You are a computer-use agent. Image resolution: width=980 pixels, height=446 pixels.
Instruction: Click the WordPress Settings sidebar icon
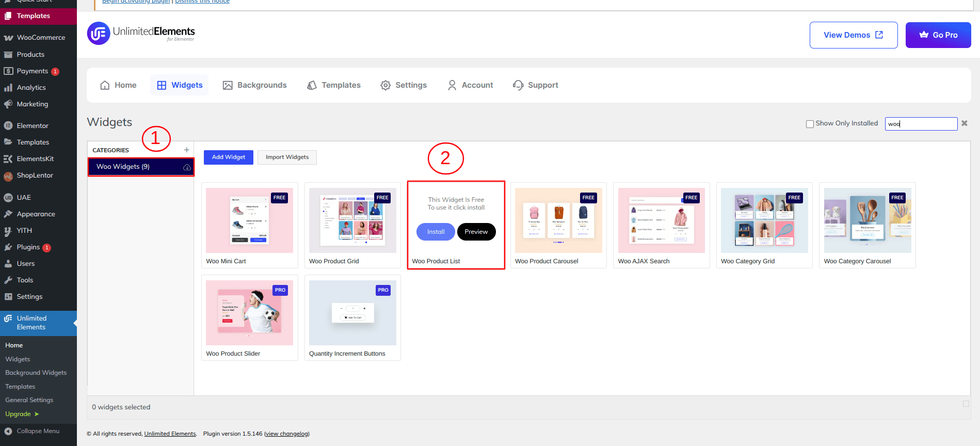pos(8,297)
